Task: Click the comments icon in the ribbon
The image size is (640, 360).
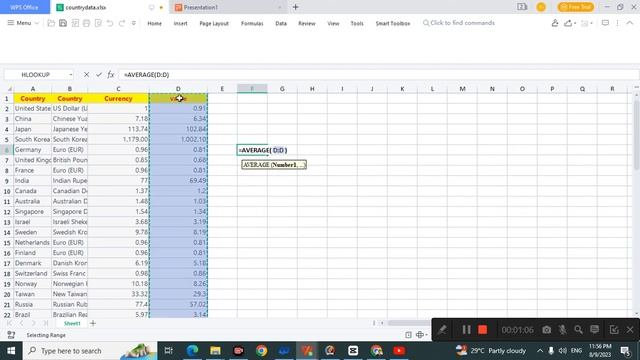Action: pos(605,23)
